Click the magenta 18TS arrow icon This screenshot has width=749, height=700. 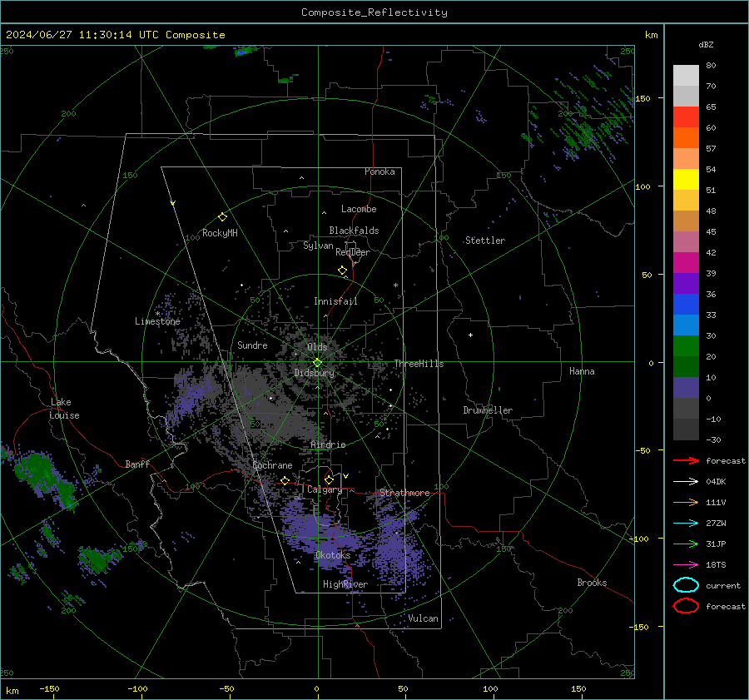(x=686, y=564)
